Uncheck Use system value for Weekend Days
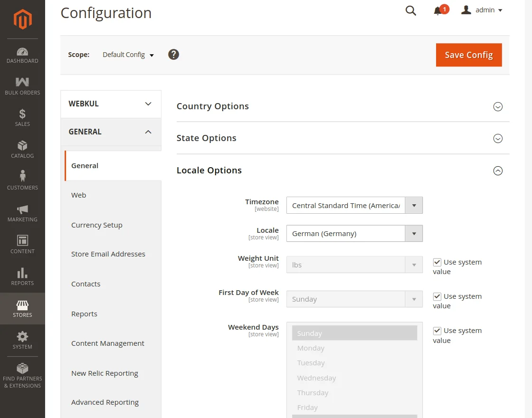Image resolution: width=532 pixels, height=418 pixels. pyautogui.click(x=437, y=331)
